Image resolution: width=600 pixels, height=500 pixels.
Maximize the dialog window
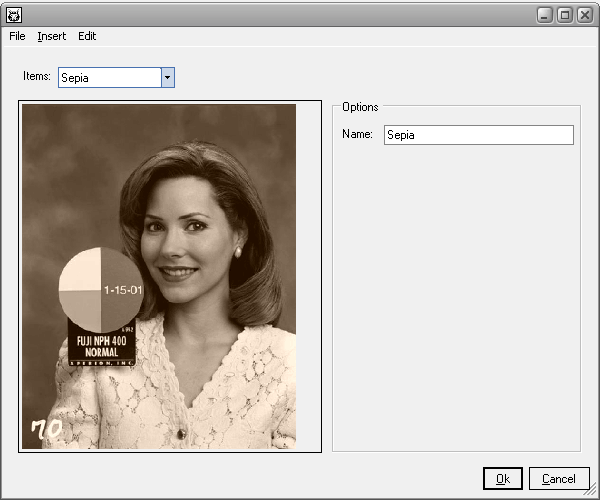pyautogui.click(x=565, y=15)
